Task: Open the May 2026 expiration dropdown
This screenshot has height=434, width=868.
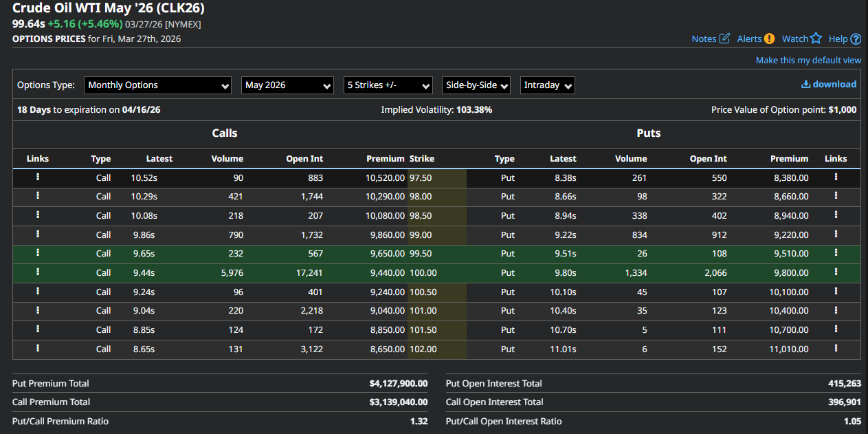Action: click(x=287, y=85)
